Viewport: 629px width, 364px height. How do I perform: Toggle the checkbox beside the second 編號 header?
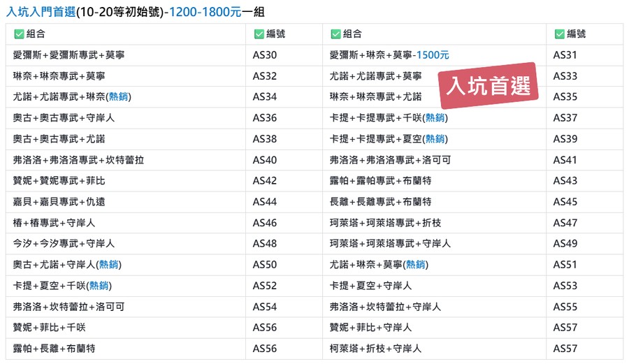coord(559,34)
